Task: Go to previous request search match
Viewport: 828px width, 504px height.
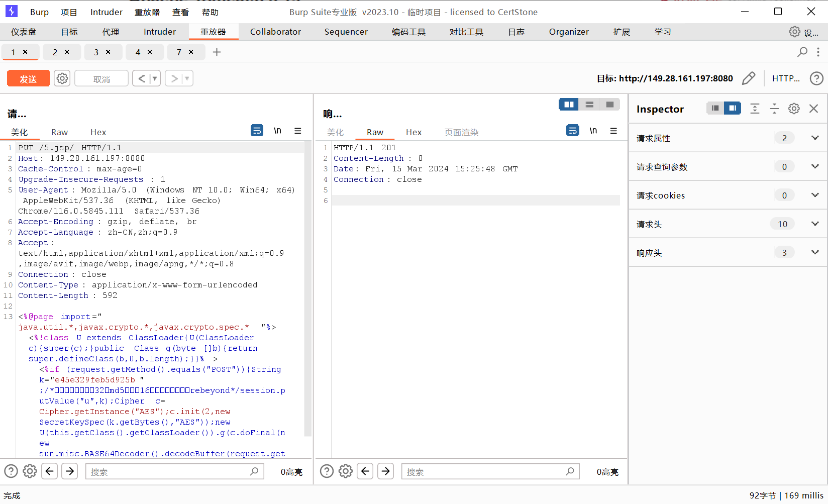Action: (x=49, y=471)
